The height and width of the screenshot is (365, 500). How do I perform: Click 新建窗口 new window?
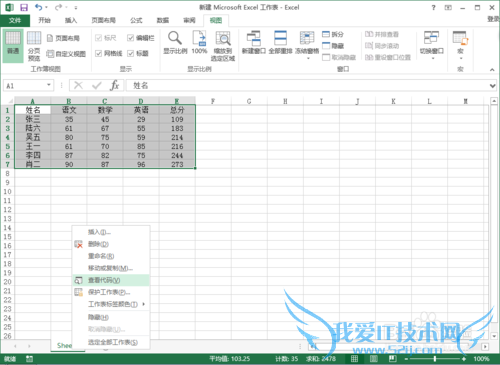pyautogui.click(x=254, y=42)
